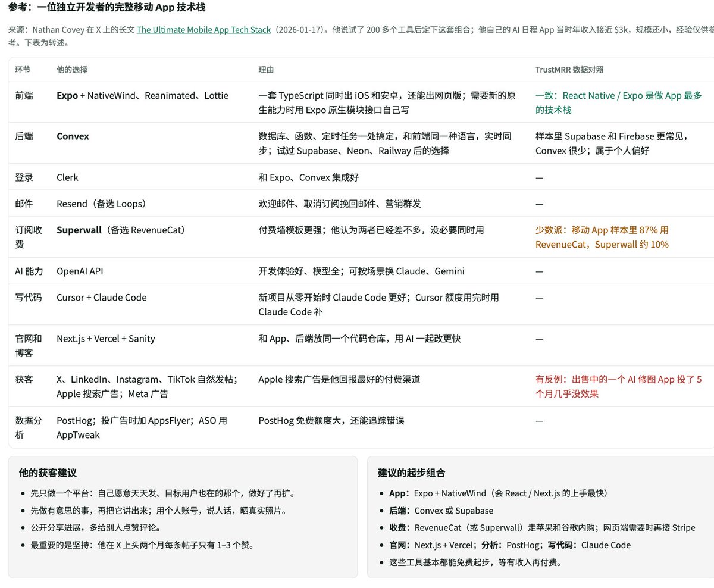Click "开发体验好、模型全" reason cell
This screenshot has width=714, height=588.
tap(361, 271)
